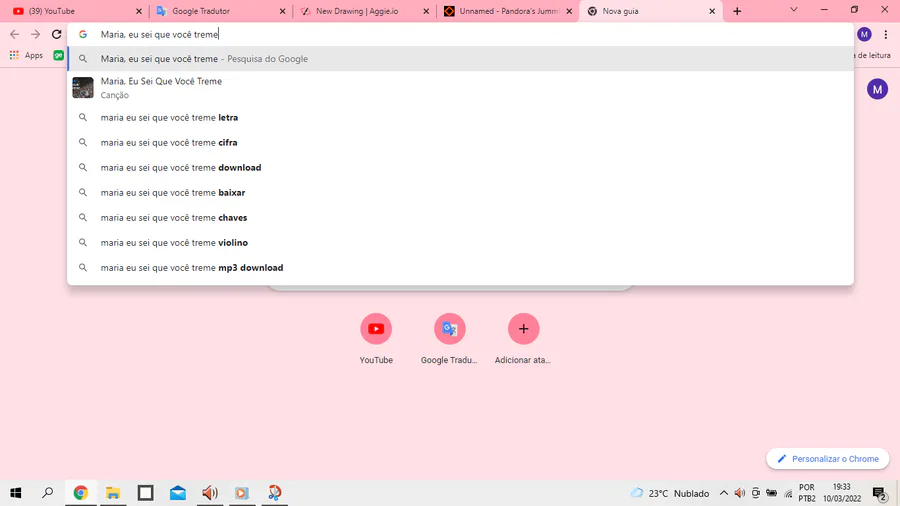The height and width of the screenshot is (506, 900).
Task: Reload the page
Action: coord(56,34)
